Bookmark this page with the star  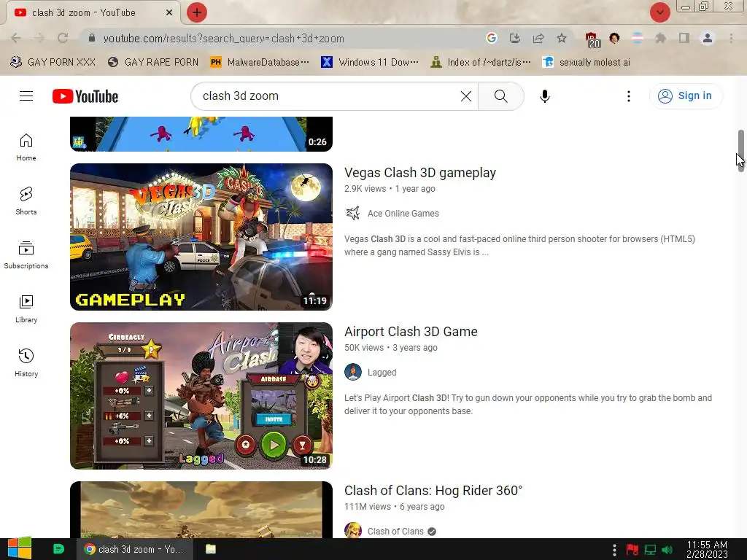[x=562, y=38]
